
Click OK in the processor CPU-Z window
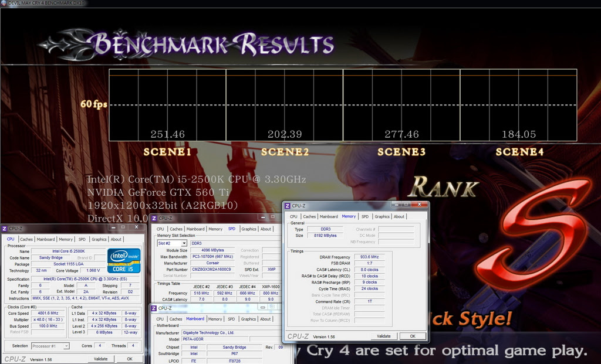point(130,359)
